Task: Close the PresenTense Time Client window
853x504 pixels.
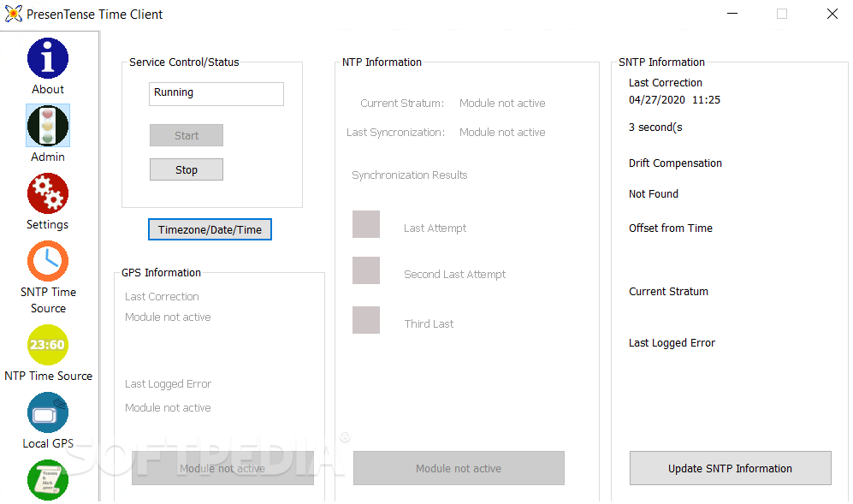Action: coord(832,14)
